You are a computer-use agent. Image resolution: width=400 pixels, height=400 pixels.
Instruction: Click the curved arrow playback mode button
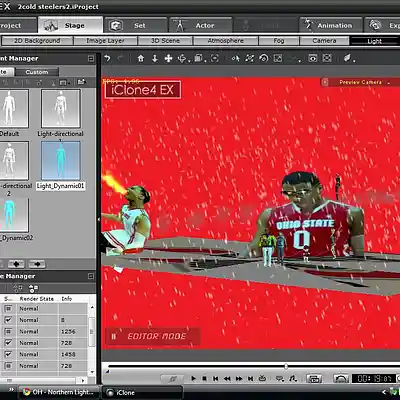pyautogui.click(x=340, y=378)
